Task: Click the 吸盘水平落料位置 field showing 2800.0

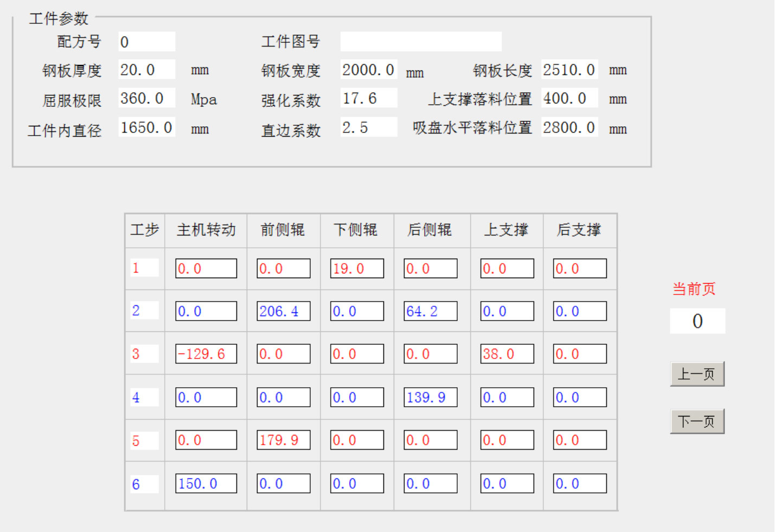Action: [569, 128]
